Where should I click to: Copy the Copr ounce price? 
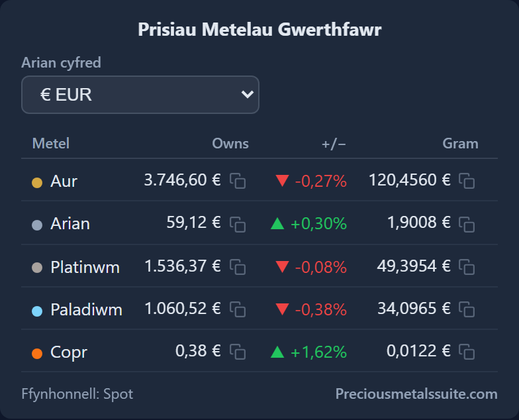(238, 352)
